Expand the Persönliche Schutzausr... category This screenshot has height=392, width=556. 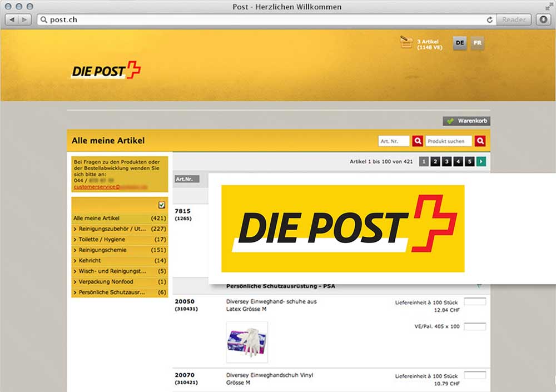(x=120, y=292)
